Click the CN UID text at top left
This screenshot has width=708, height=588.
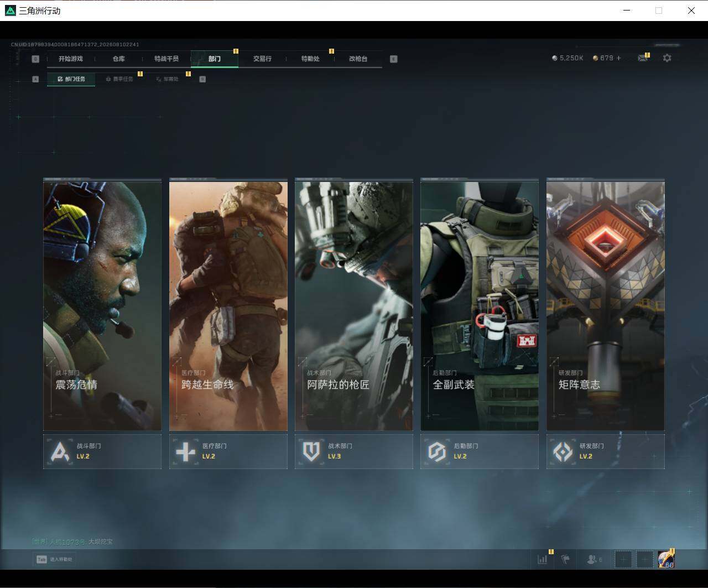pyautogui.click(x=75, y=45)
